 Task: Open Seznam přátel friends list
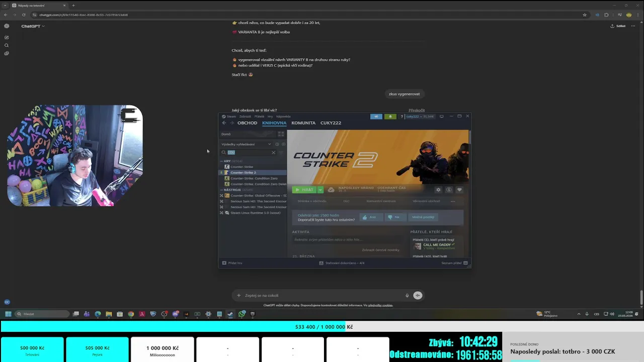click(x=455, y=263)
